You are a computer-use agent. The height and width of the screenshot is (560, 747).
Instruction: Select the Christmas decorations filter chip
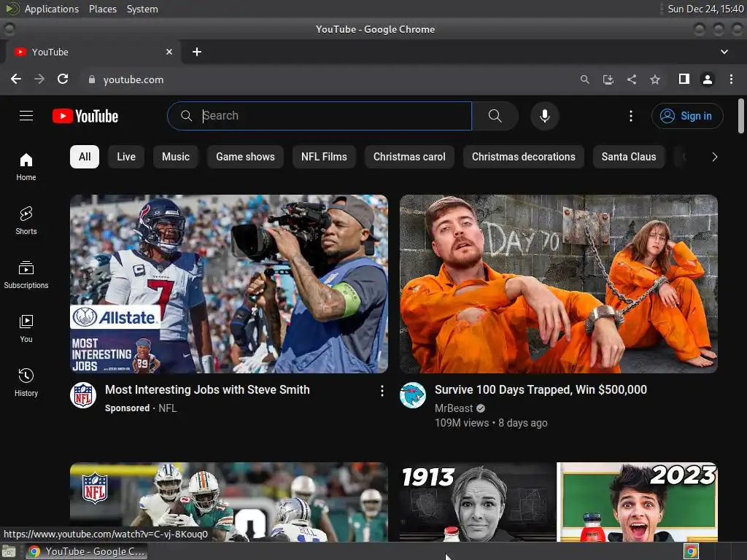tap(524, 157)
